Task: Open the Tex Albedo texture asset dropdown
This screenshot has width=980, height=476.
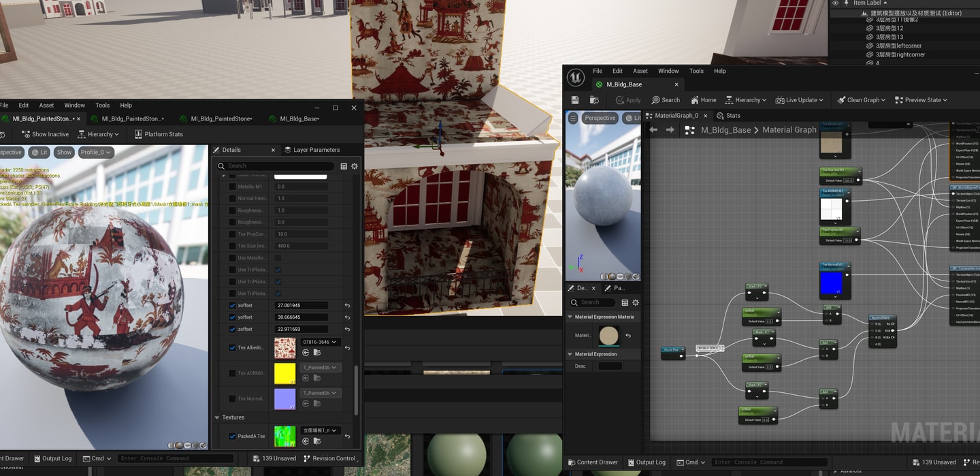Action: point(320,342)
